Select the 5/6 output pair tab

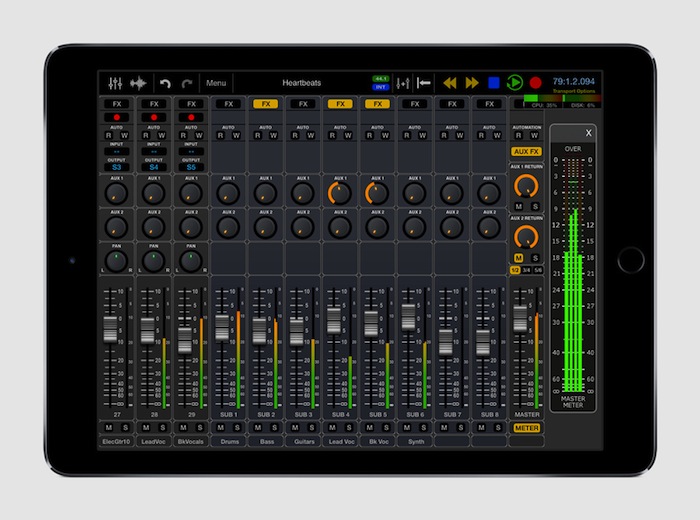pos(538,270)
